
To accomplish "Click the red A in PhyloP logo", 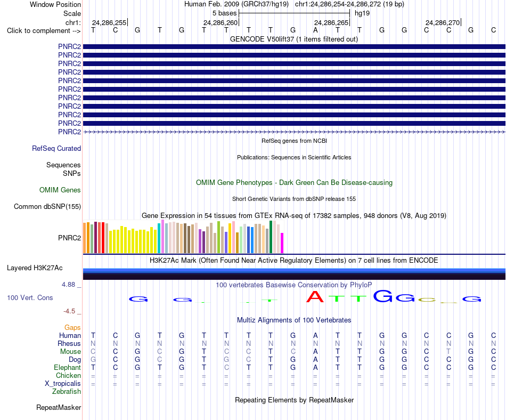I will [x=315, y=296].
